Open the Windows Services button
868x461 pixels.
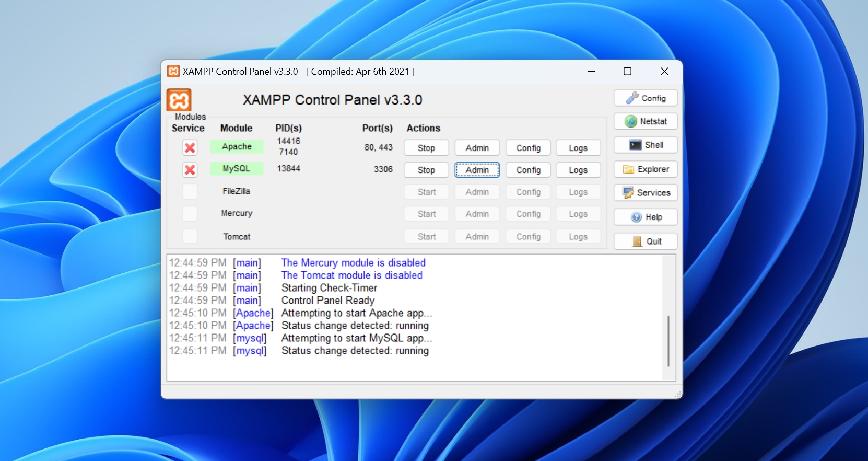point(646,192)
